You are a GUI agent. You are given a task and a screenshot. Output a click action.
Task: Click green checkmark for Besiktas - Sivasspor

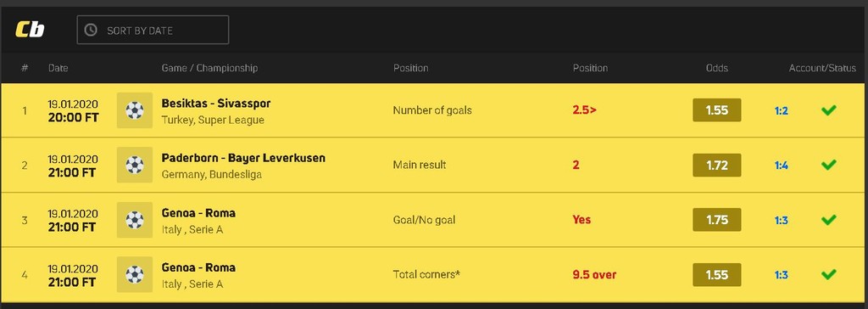[829, 110]
